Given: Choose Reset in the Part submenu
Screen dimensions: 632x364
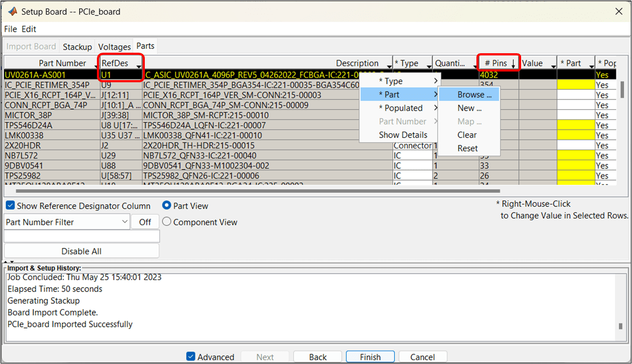Looking at the screenshot, I should tap(469, 148).
